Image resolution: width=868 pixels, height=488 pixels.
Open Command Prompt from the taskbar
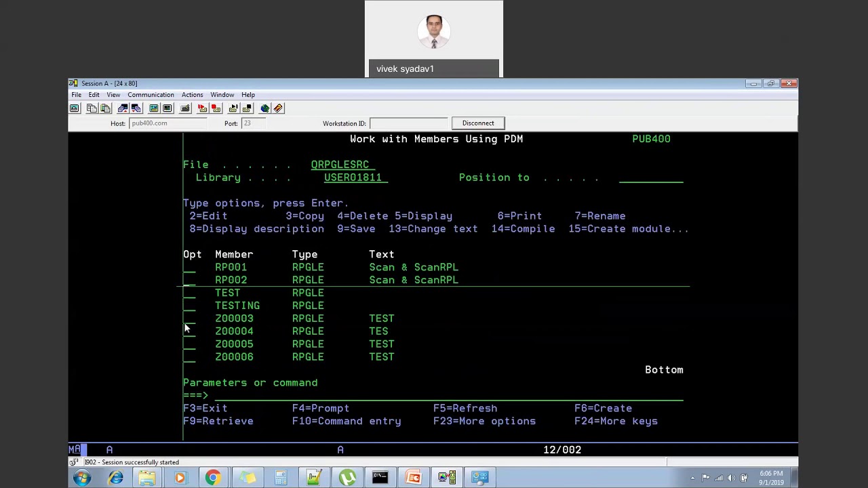[380, 478]
